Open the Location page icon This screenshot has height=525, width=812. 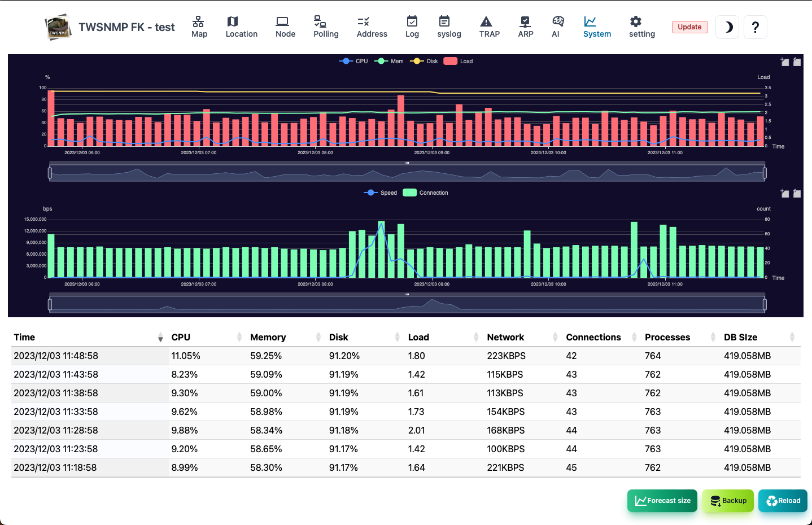click(x=232, y=21)
